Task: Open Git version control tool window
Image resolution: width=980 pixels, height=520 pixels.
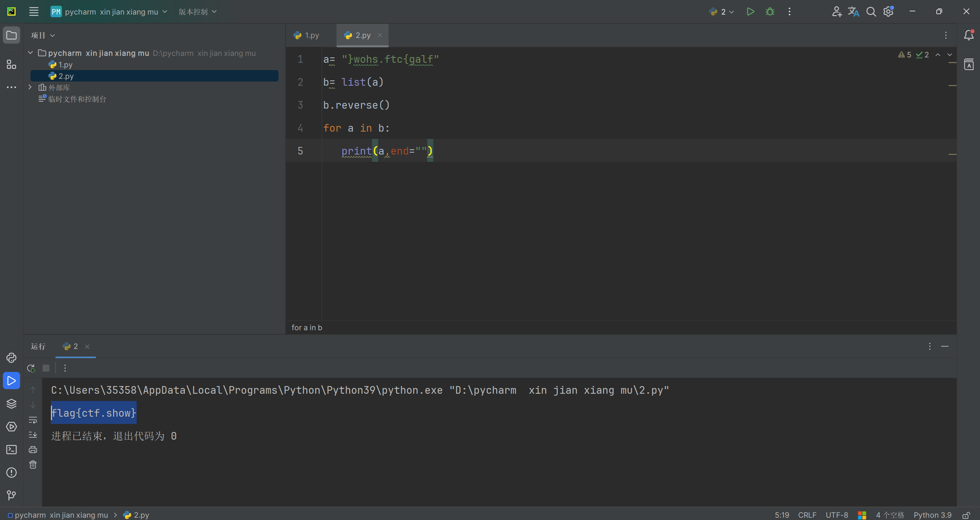Action: tap(11, 496)
